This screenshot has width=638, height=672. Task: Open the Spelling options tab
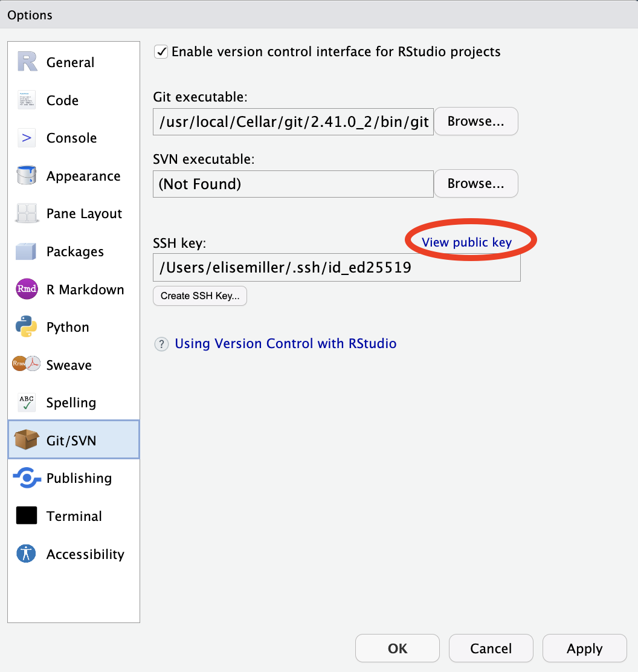(71, 402)
